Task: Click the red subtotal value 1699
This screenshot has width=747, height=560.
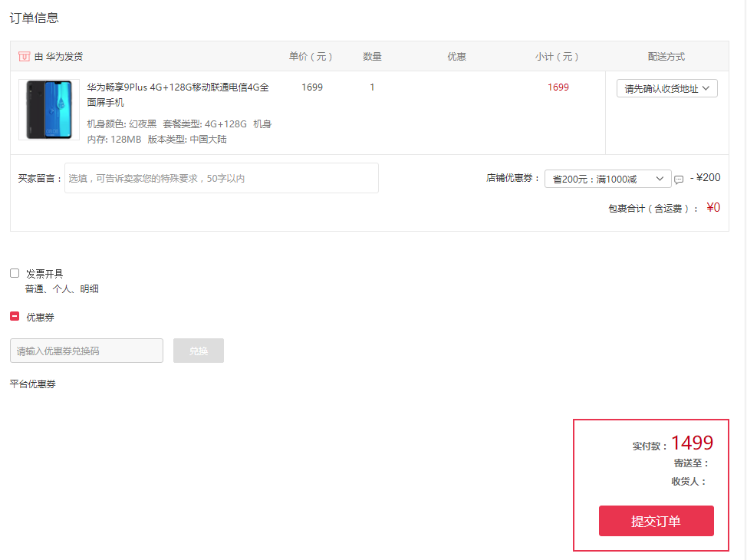Action: [x=558, y=87]
